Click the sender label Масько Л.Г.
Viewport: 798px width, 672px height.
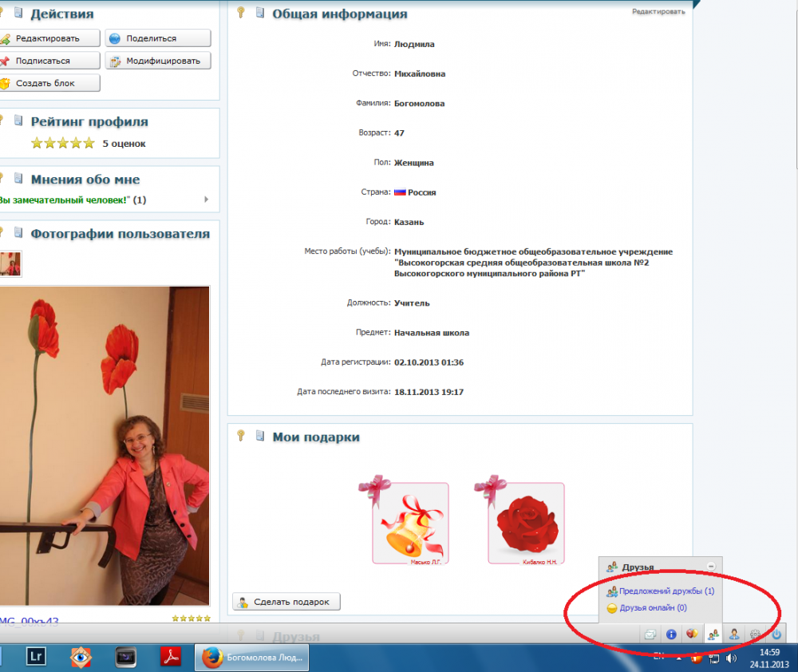[426, 562]
